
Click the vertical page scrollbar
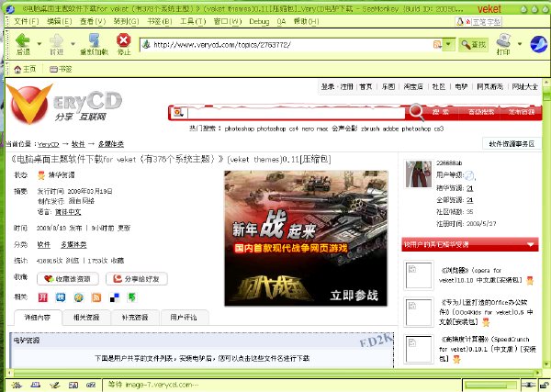546,225
